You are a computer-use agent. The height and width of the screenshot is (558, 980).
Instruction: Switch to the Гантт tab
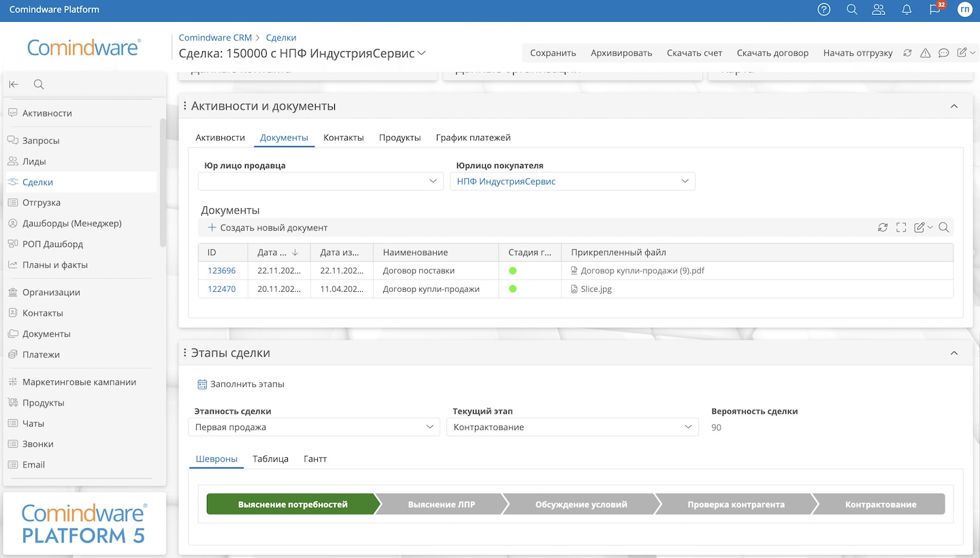tap(315, 459)
